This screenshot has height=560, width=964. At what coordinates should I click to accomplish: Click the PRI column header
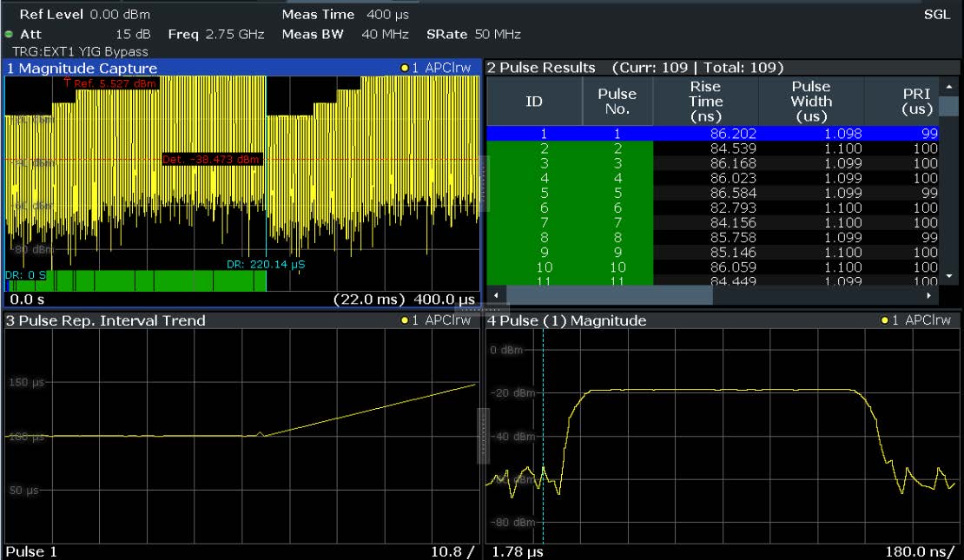(917, 102)
